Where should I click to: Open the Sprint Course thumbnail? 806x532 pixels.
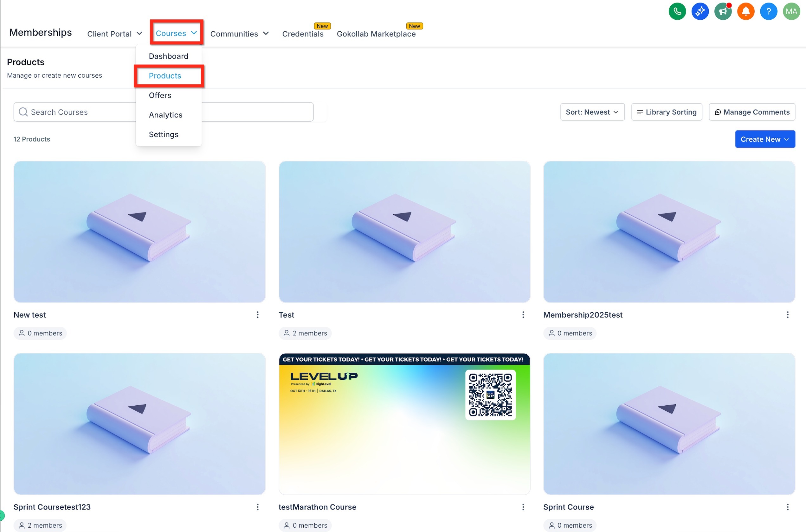click(x=669, y=424)
